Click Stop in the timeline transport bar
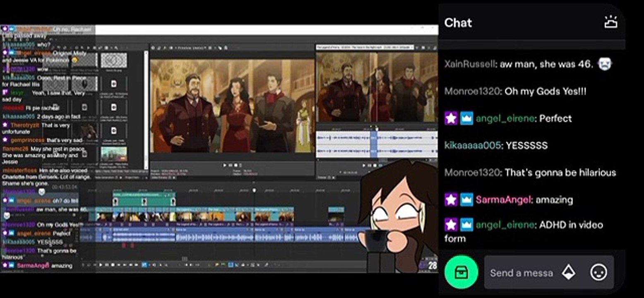 tap(113, 265)
